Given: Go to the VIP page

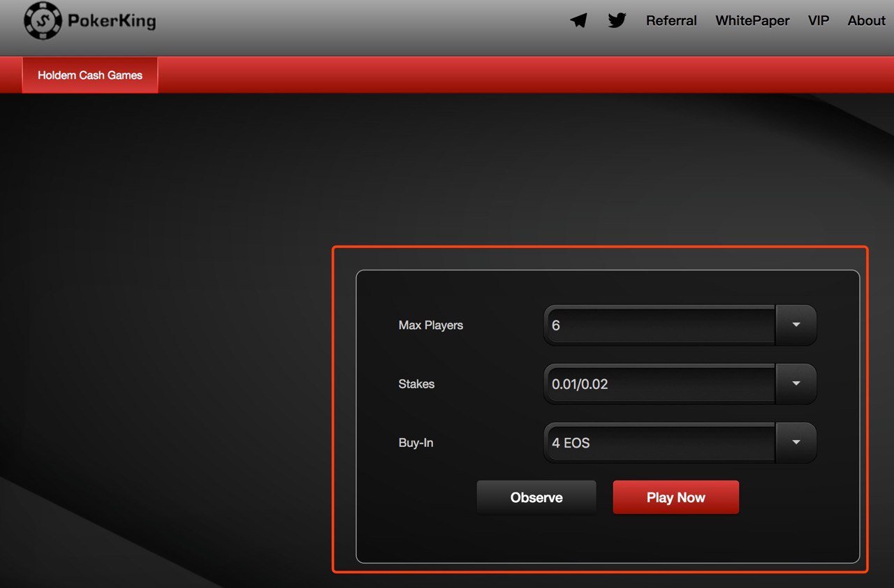Looking at the screenshot, I should pos(819,21).
